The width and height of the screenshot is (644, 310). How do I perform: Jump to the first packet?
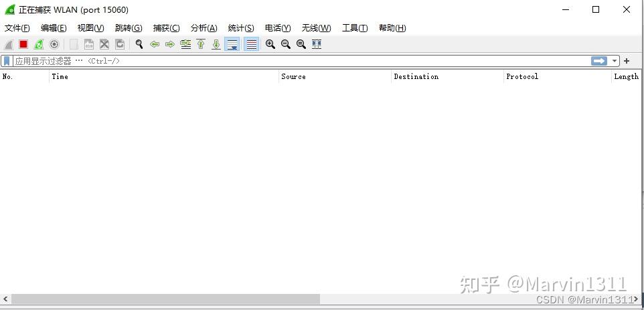(201, 44)
